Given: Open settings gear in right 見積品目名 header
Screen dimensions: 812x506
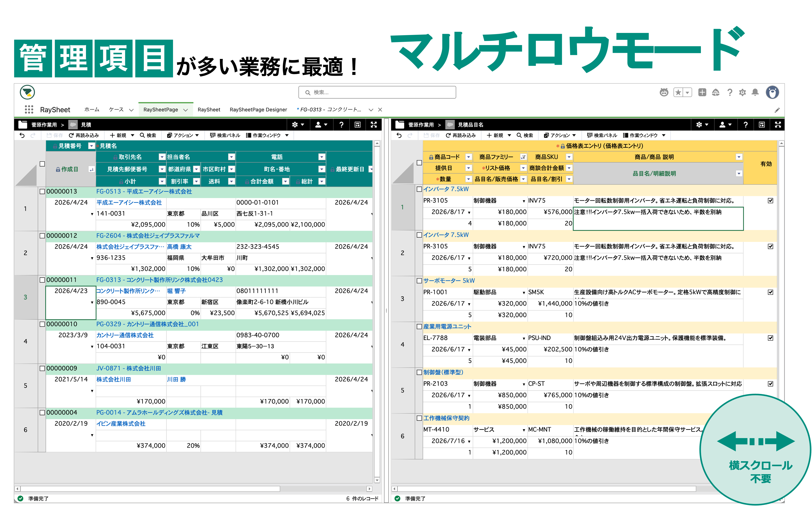Looking at the screenshot, I should pos(702,124).
